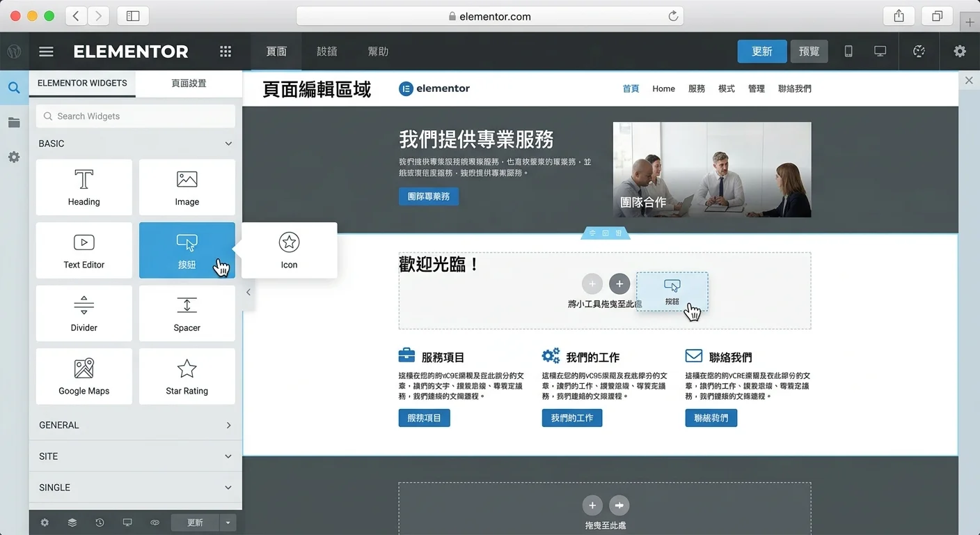
Task: Select the Image widget
Action: point(187,187)
